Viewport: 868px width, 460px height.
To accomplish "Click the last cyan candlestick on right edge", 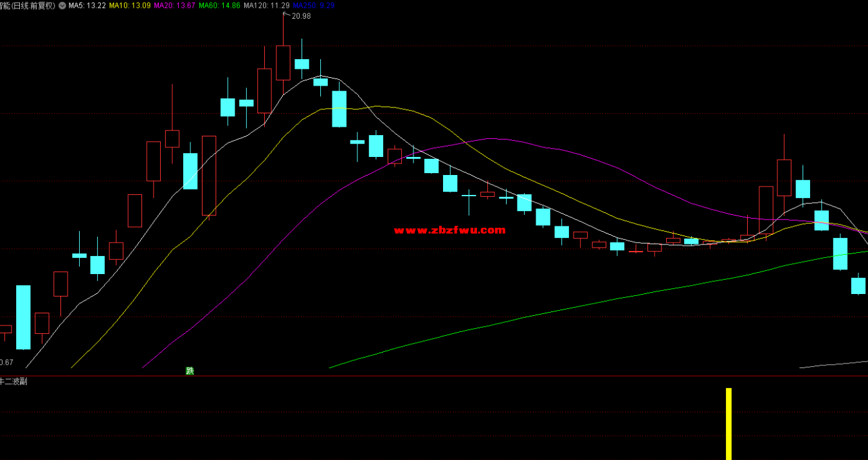I will [858, 286].
